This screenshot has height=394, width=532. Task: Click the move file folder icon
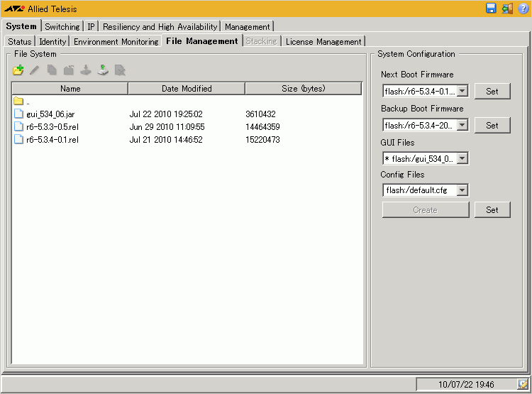[69, 70]
